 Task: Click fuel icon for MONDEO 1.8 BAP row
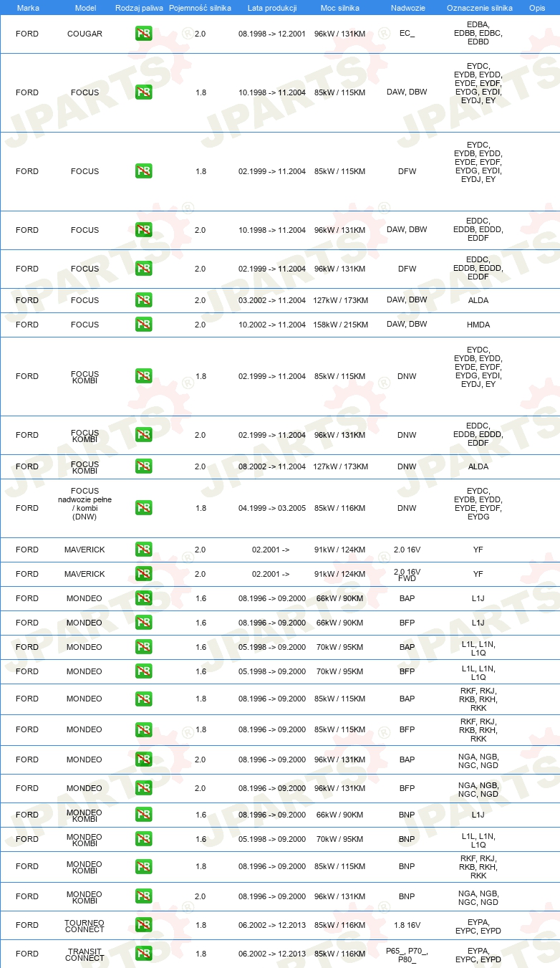144,699
